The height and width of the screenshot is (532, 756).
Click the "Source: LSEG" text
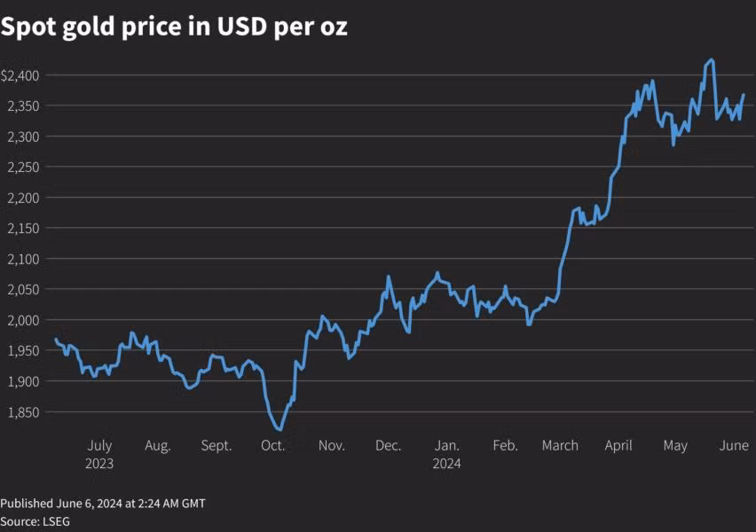click(35, 521)
